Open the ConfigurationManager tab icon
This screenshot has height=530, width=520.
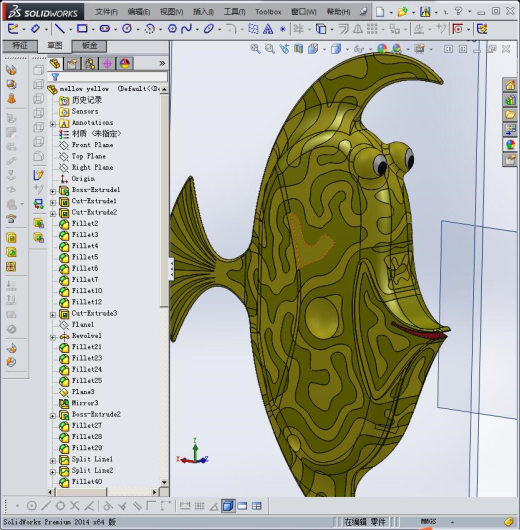[x=90, y=63]
